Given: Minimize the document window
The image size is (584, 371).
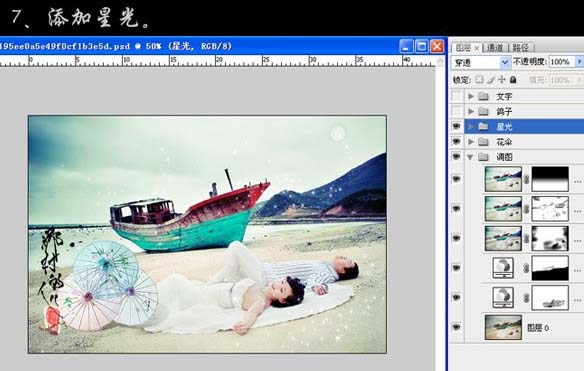Looking at the screenshot, I should click(x=406, y=47).
